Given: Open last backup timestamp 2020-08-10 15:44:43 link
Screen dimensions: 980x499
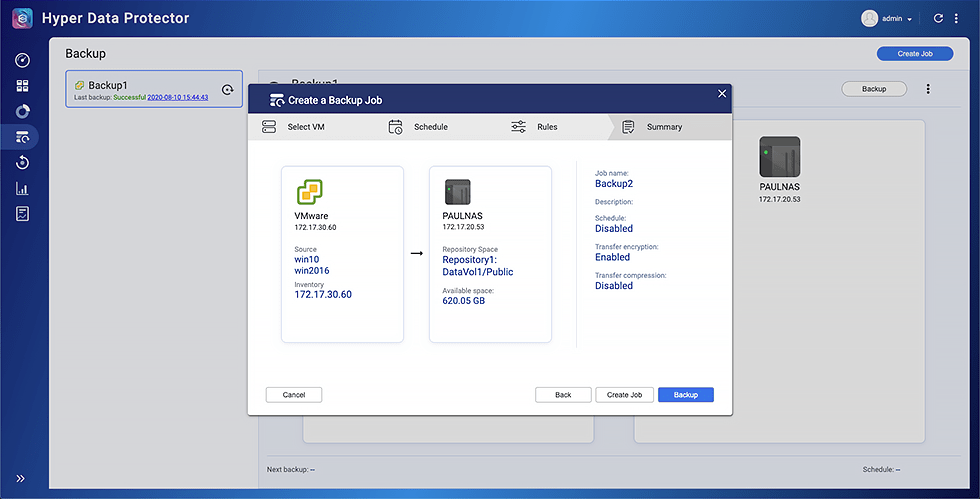Looking at the screenshot, I should [178, 98].
